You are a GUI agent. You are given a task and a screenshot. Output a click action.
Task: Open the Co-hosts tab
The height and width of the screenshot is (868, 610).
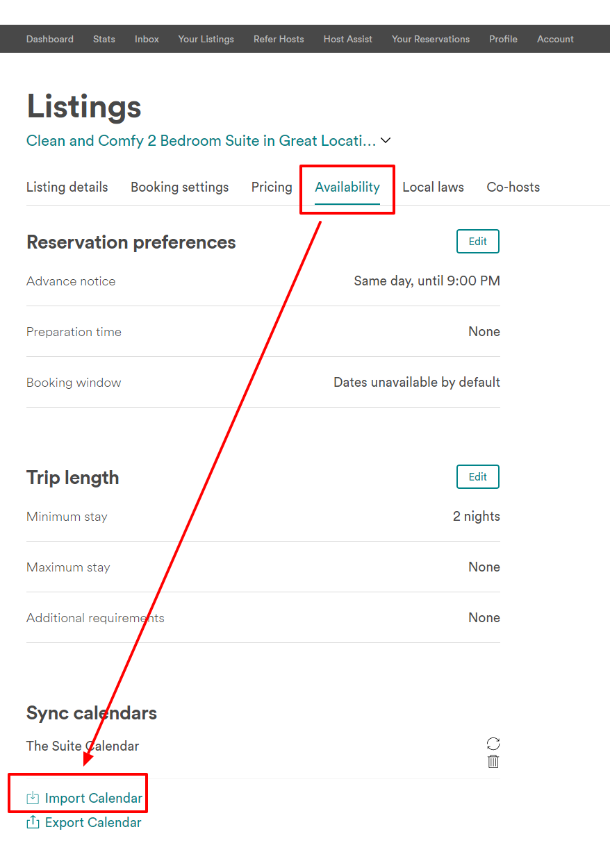513,187
